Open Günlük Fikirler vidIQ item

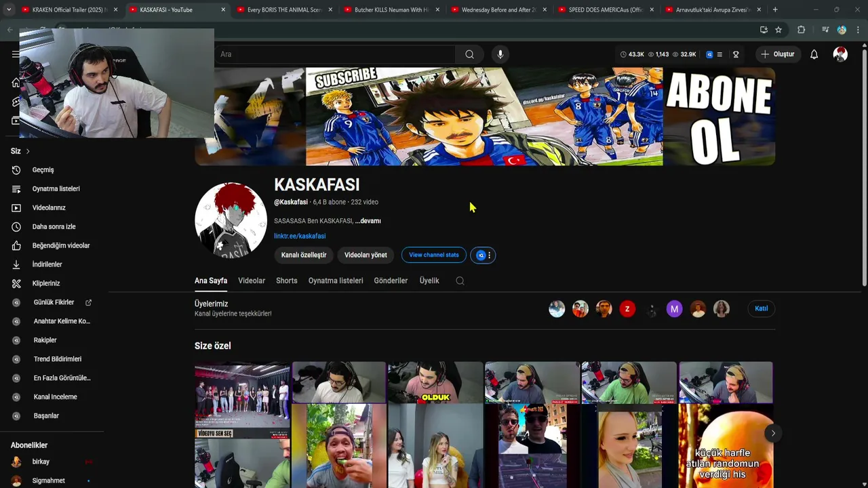coord(54,302)
